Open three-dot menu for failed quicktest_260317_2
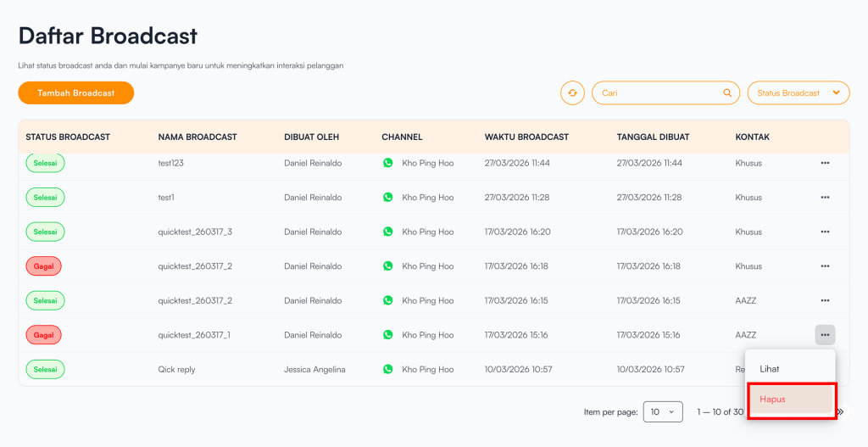This screenshot has width=868, height=447. (x=825, y=266)
